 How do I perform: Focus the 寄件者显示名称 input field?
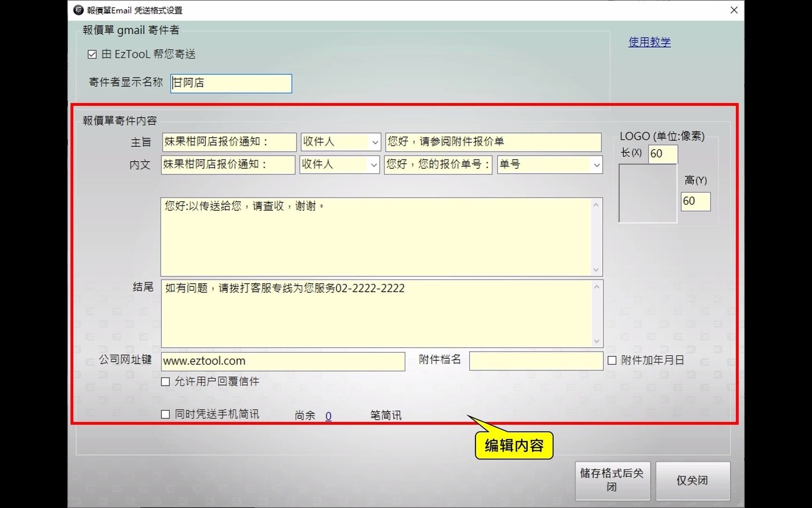click(x=231, y=83)
